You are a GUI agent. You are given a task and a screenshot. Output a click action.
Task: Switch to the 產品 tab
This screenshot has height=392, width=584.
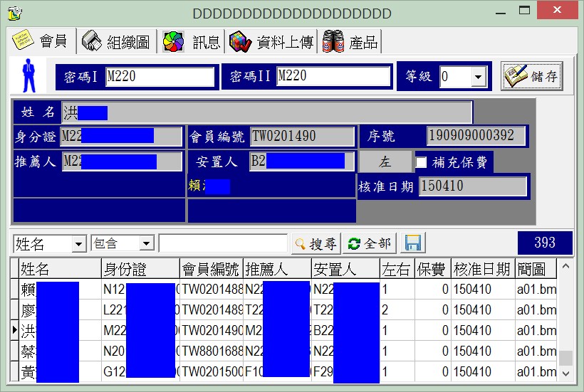click(x=350, y=42)
